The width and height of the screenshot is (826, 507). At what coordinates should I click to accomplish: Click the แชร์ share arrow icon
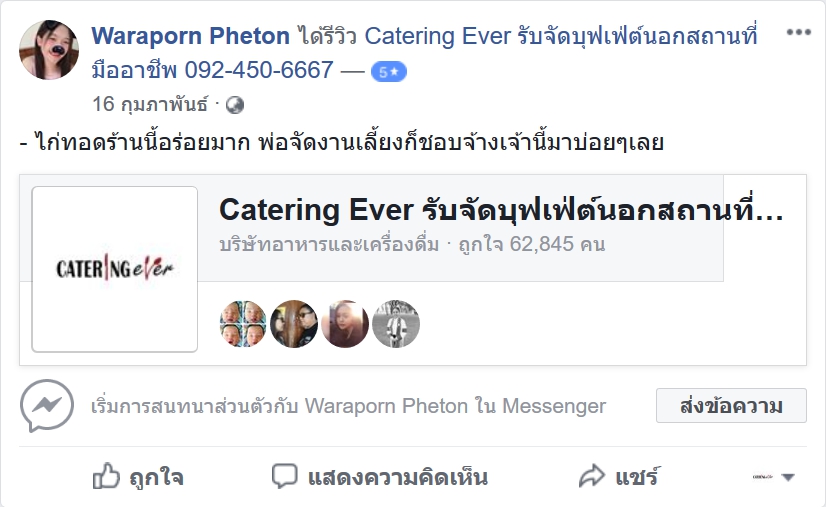pos(592,476)
